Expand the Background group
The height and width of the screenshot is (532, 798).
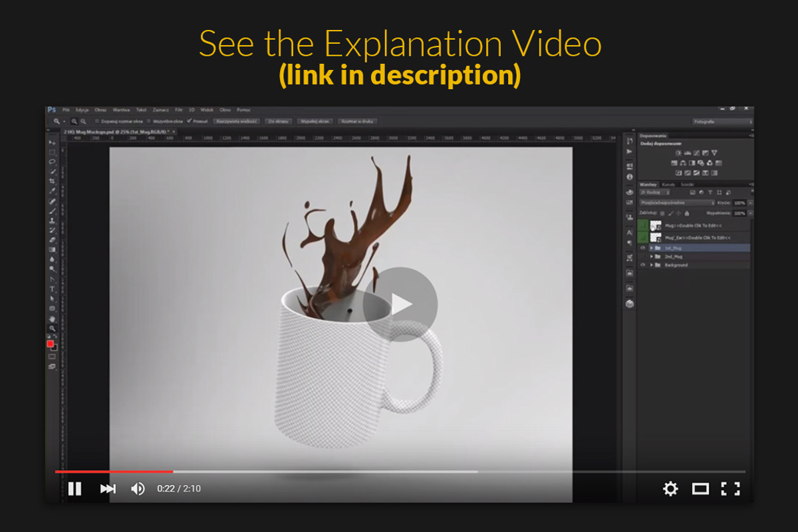tap(652, 265)
